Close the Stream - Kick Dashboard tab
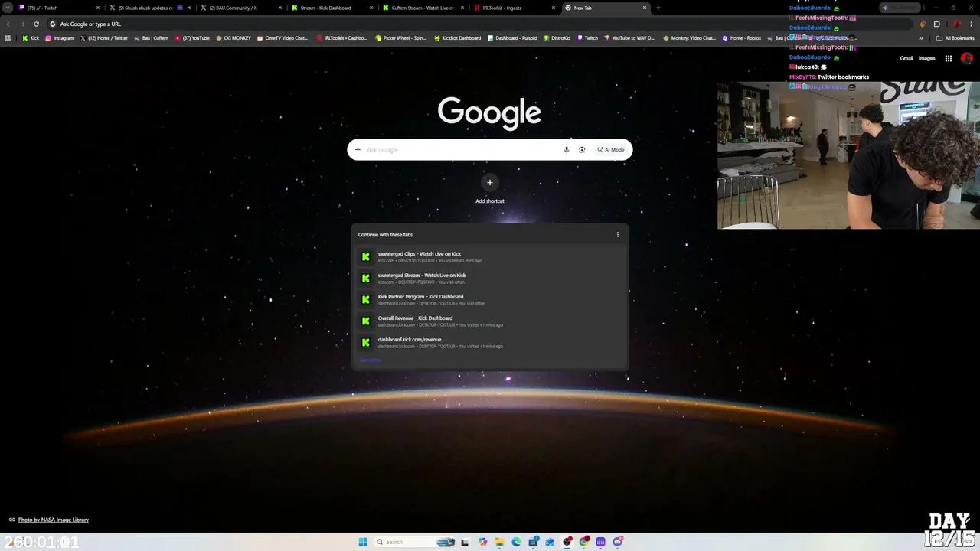The height and width of the screenshot is (551, 980). click(371, 8)
